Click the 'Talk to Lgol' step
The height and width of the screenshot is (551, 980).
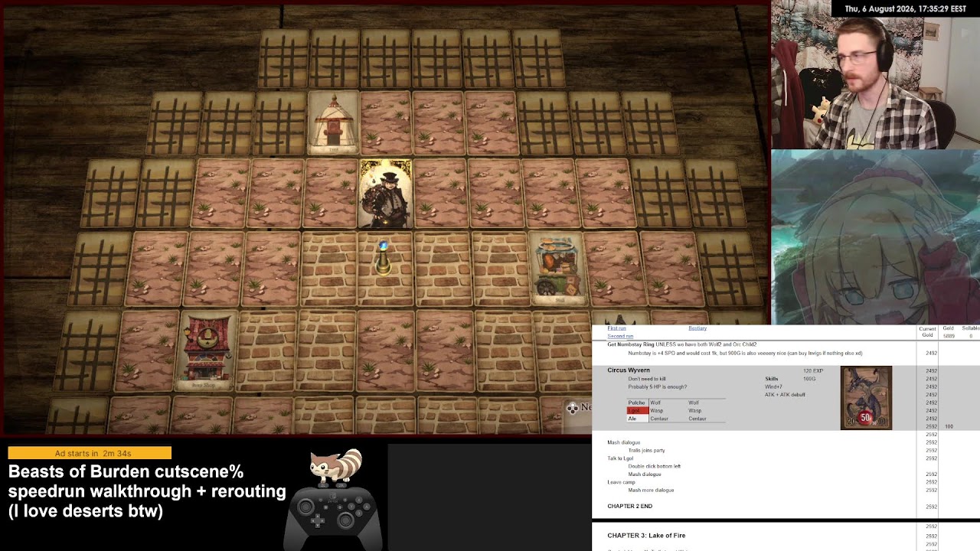click(x=620, y=458)
